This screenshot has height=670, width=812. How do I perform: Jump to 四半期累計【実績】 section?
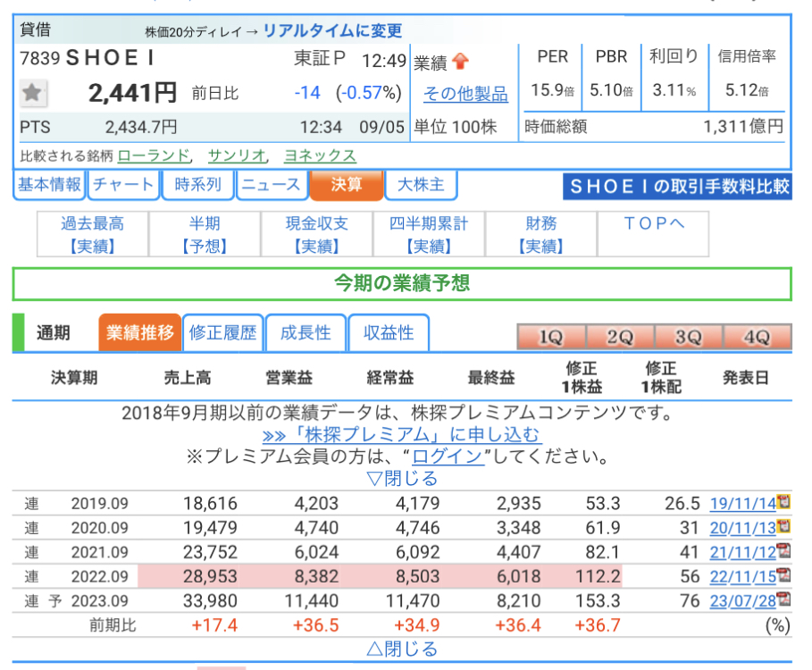pos(429,234)
